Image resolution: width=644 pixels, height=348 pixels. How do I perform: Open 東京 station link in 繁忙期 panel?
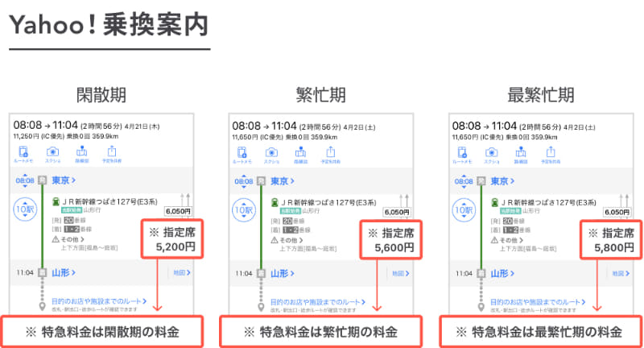pos(283,181)
